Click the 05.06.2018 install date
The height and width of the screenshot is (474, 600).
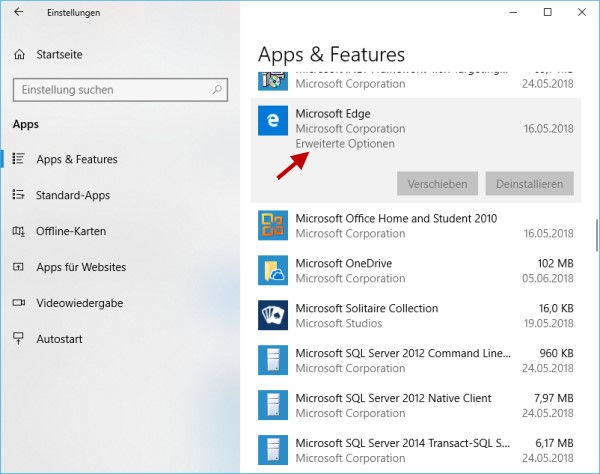click(x=548, y=278)
